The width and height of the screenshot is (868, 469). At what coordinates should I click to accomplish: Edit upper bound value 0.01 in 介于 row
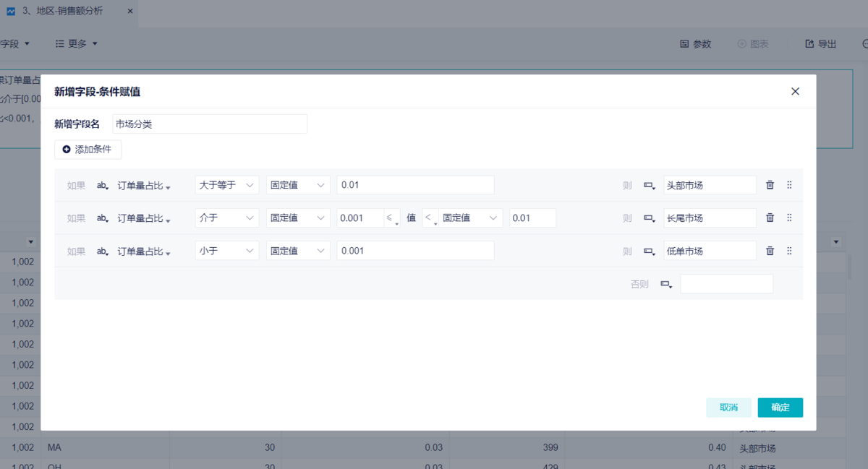[x=532, y=218]
